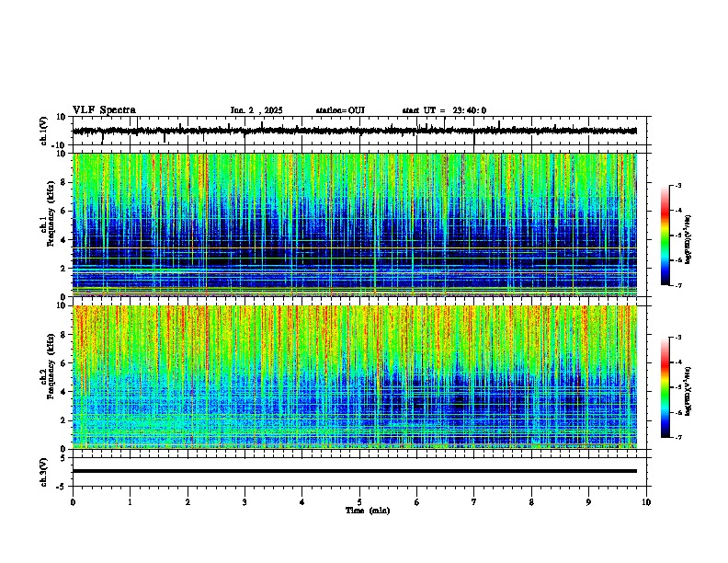Click the "VLF Spectra" plot title

[x=104, y=110]
